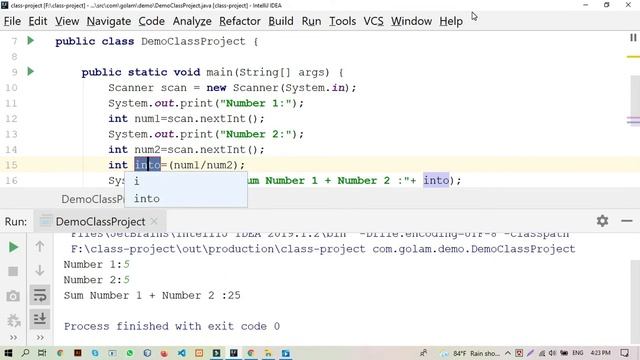This screenshot has height=360, width=640.
Task: Switch to the IntelliJ IDEA taskbar icon
Action: pyautogui.click(x=234, y=353)
